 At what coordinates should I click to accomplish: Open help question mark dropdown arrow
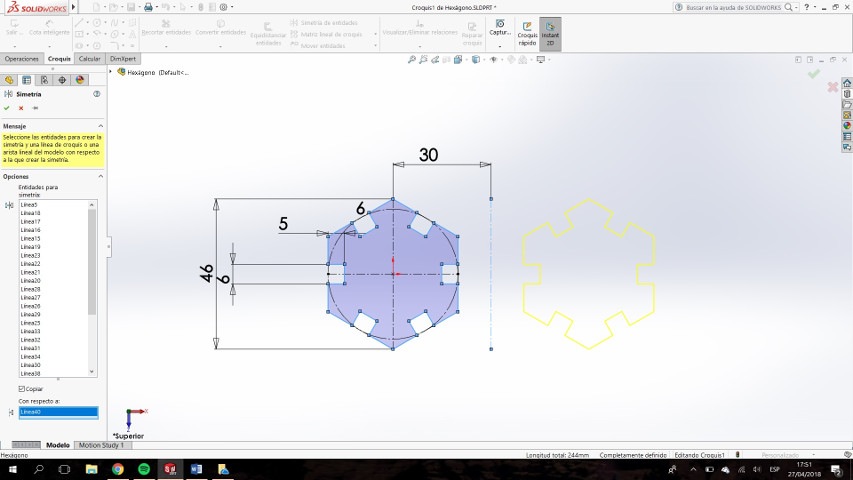pos(815,7)
